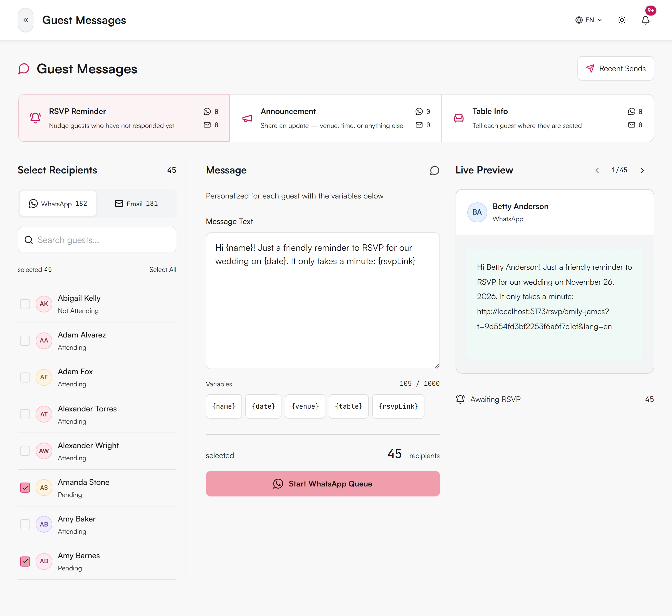The width and height of the screenshot is (672, 616).
Task: Open notifications bell icon
Action: point(645,20)
